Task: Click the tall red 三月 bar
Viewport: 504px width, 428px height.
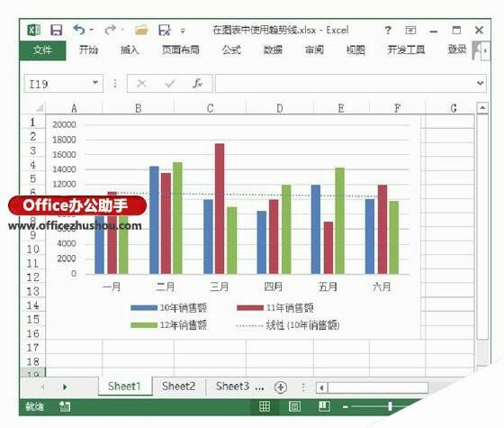Action: tap(220, 209)
